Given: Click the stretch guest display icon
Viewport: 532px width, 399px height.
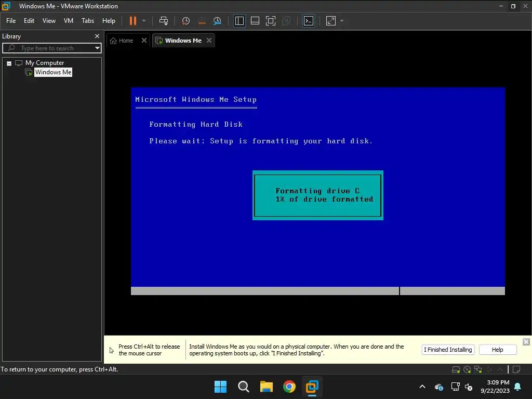Looking at the screenshot, I should (x=331, y=21).
